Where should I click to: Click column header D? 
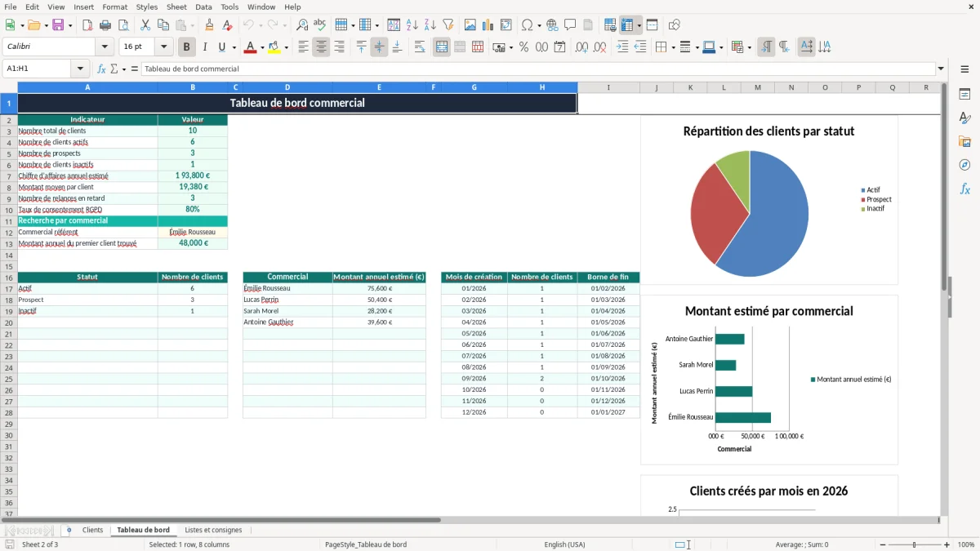[287, 87]
